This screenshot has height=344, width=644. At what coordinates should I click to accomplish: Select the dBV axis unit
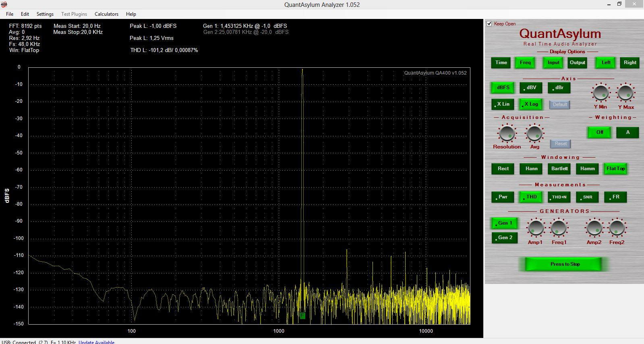(531, 88)
